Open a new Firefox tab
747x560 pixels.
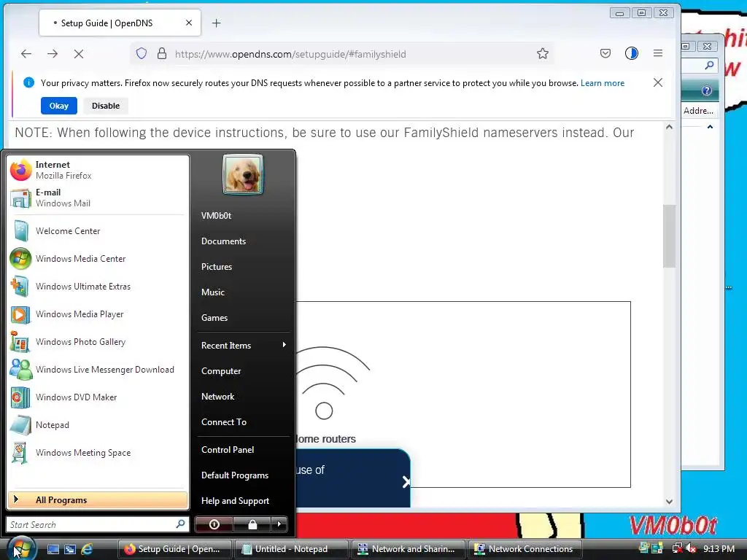pos(216,23)
